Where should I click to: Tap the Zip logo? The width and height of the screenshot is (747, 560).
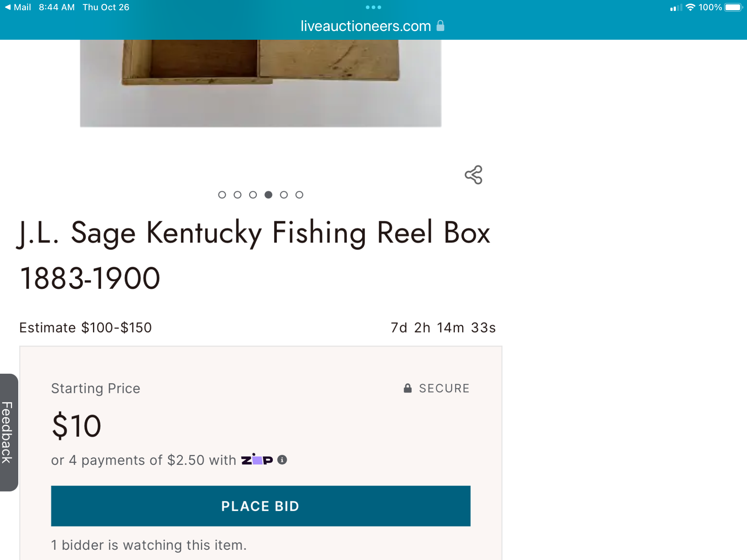click(x=257, y=459)
